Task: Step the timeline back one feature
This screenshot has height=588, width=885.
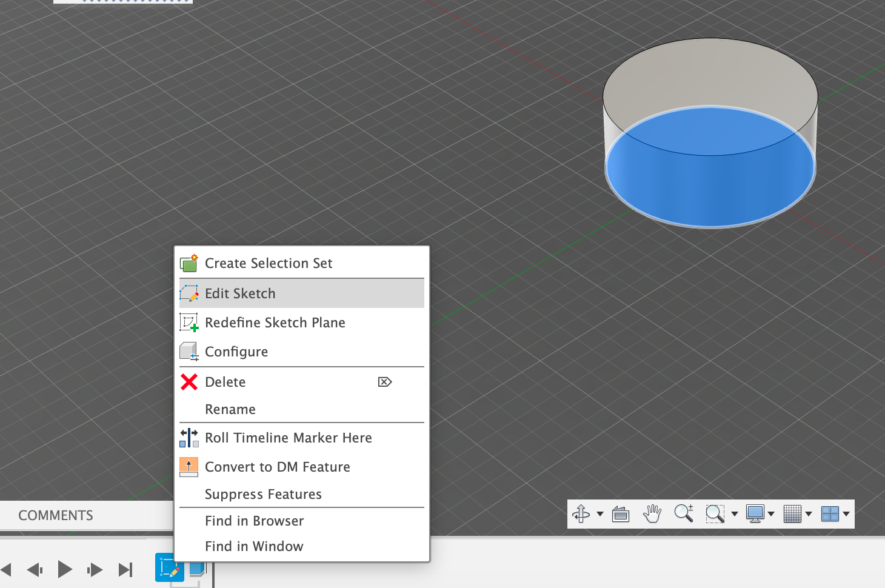Action: [x=35, y=569]
